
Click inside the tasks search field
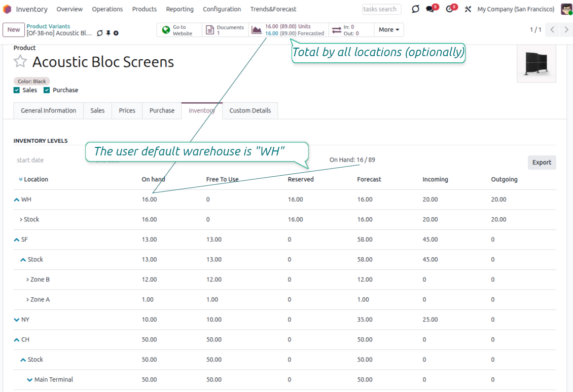[381, 9]
